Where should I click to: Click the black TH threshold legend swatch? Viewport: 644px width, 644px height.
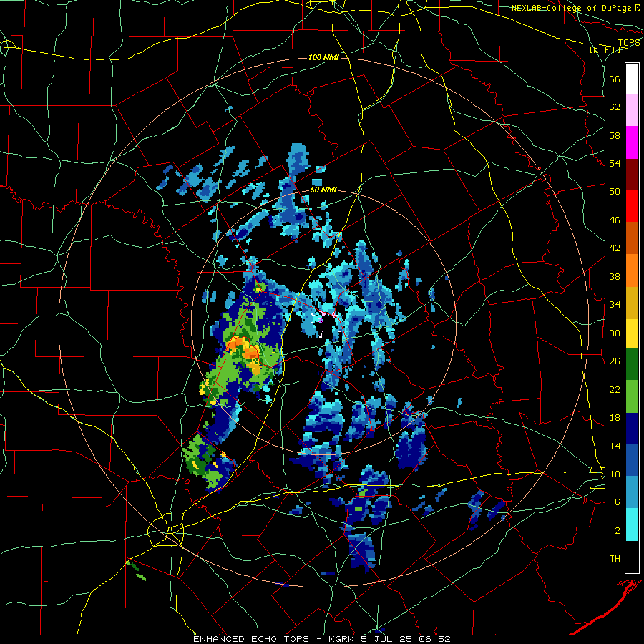(632, 557)
